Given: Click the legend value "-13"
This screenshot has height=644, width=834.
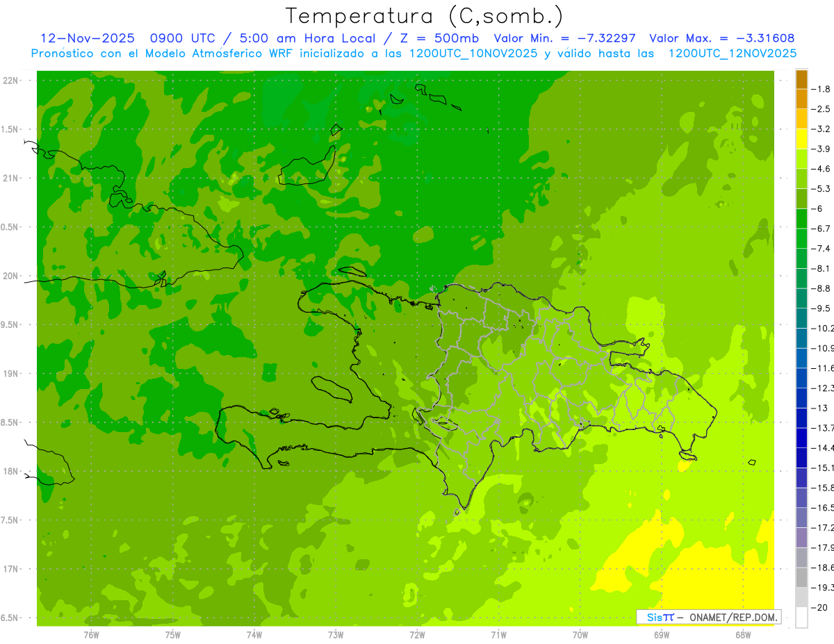Looking at the screenshot, I should pos(820,408).
